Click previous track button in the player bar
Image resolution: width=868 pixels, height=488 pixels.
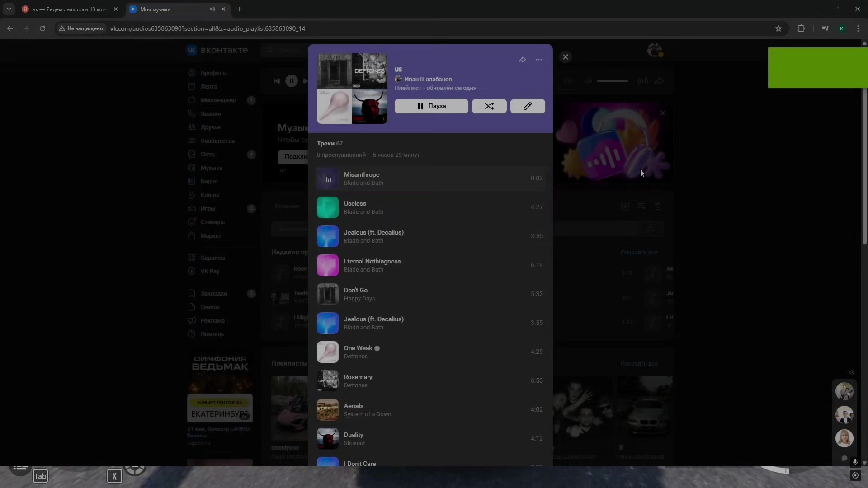pyautogui.click(x=277, y=81)
